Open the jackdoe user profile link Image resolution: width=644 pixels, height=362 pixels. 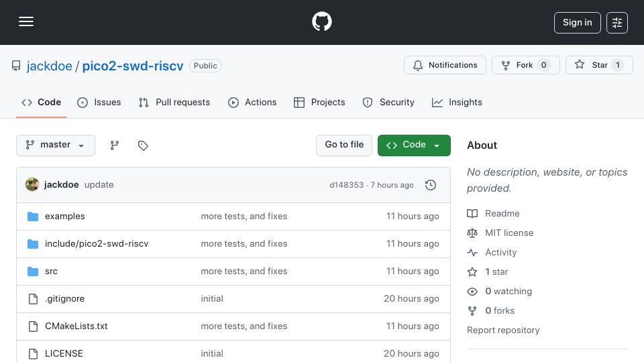49,66
